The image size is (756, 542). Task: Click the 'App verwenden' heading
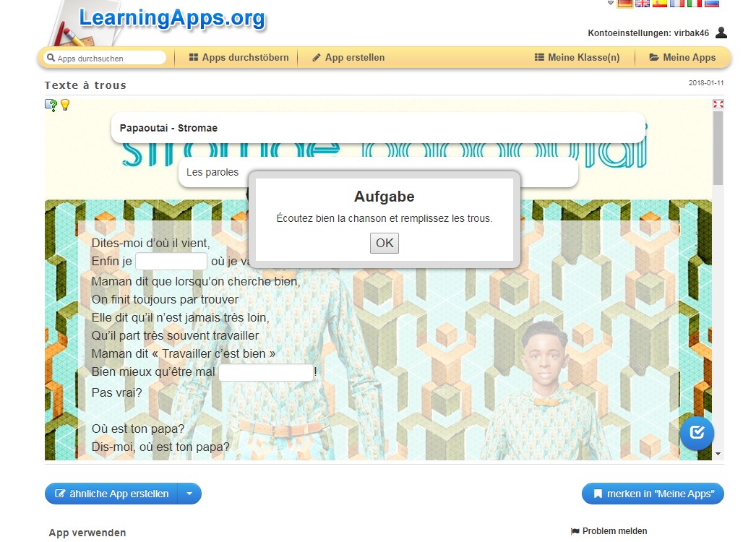(87, 533)
